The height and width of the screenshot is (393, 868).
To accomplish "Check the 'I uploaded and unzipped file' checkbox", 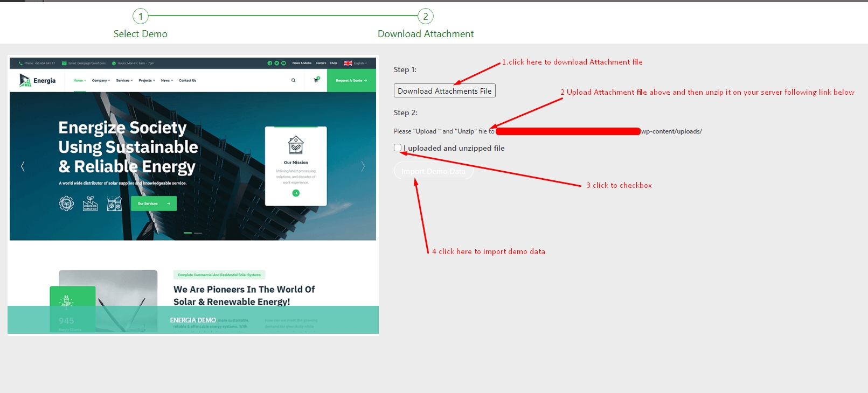I will click(398, 148).
